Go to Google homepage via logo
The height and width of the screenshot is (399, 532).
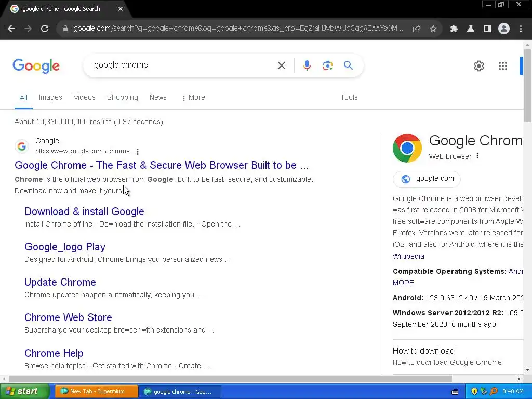pos(36,66)
